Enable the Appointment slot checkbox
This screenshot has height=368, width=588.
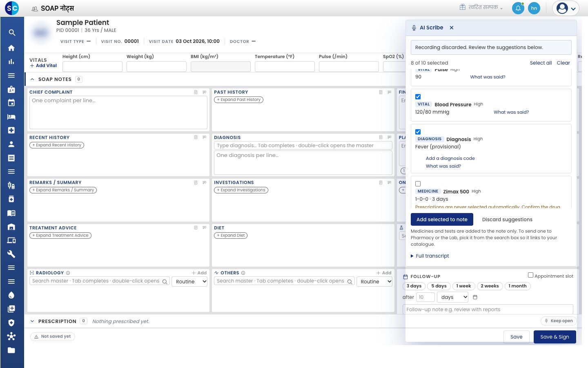tap(530, 275)
